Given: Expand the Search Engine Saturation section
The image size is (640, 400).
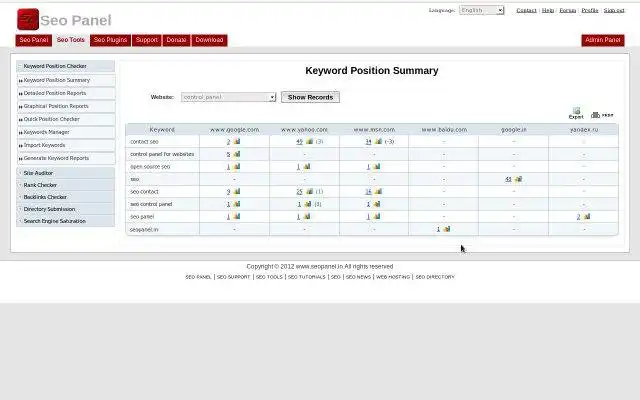Looking at the screenshot, I should [x=65, y=221].
